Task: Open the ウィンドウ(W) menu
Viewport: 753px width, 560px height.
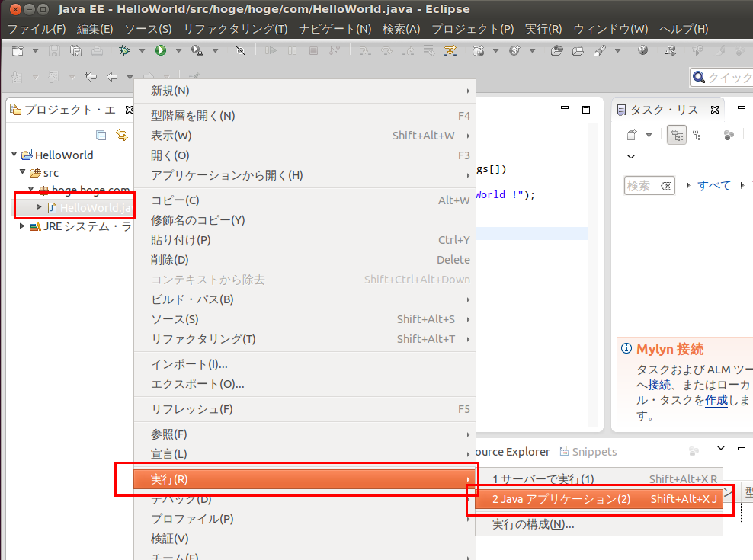Action: (x=610, y=29)
